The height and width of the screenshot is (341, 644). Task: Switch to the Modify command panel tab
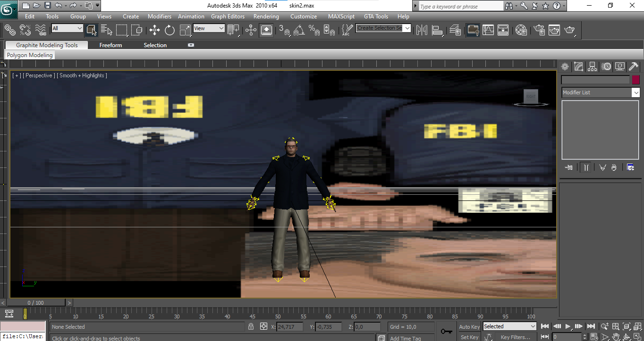579,67
